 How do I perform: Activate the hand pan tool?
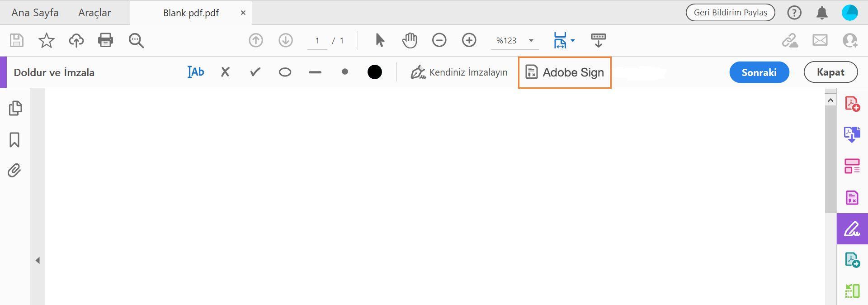click(x=410, y=40)
